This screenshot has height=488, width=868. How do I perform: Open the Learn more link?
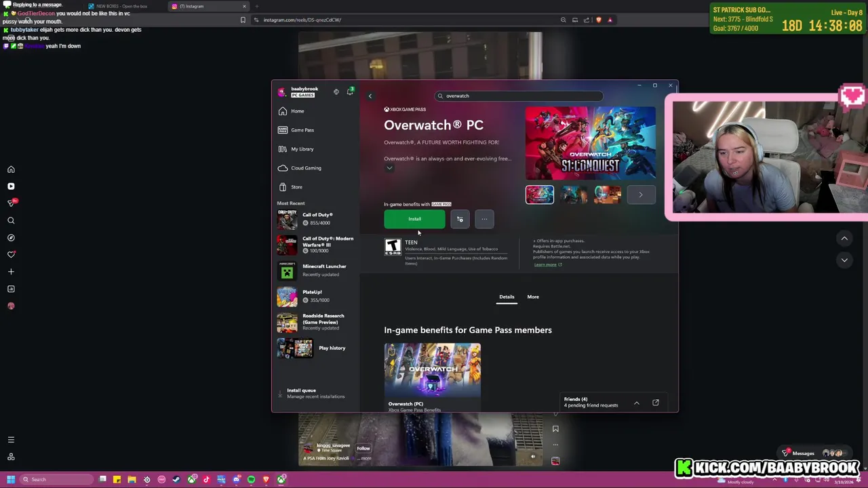547,264
